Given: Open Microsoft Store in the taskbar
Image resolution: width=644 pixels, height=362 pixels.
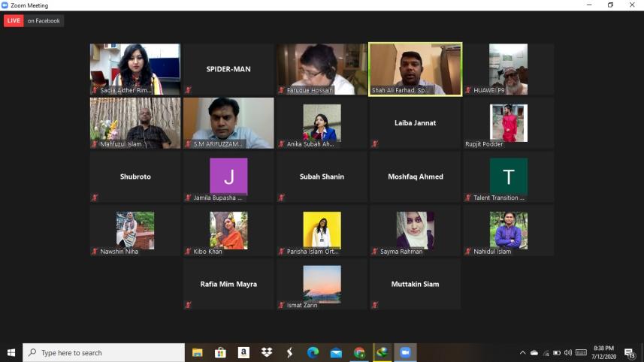Looking at the screenshot, I should (x=220, y=352).
